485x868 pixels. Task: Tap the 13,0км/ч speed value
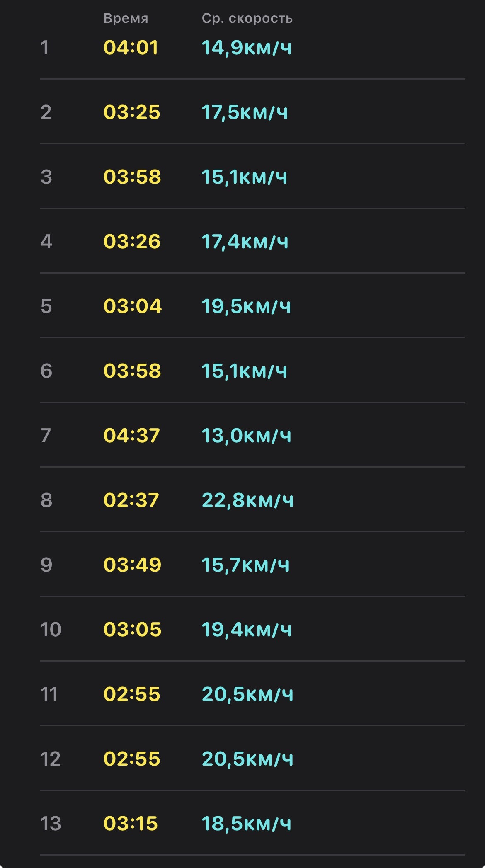click(246, 435)
